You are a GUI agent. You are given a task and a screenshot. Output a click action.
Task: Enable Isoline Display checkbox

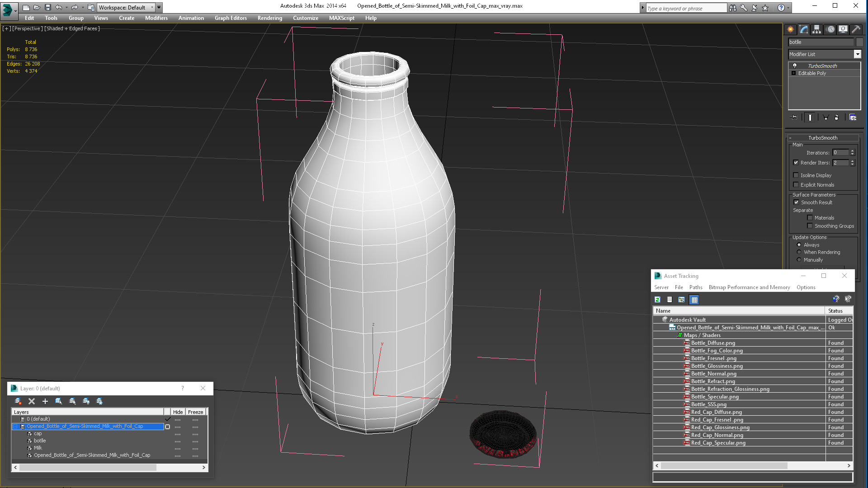pyautogui.click(x=796, y=175)
